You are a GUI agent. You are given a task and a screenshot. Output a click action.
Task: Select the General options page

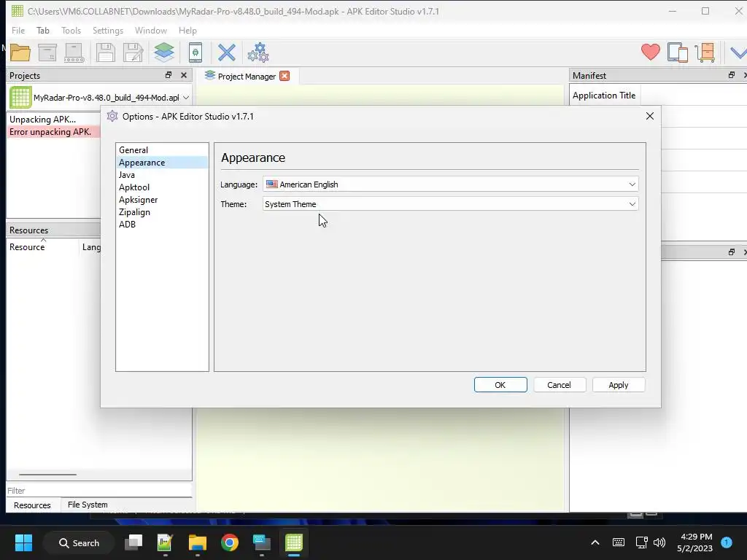[x=162, y=150]
